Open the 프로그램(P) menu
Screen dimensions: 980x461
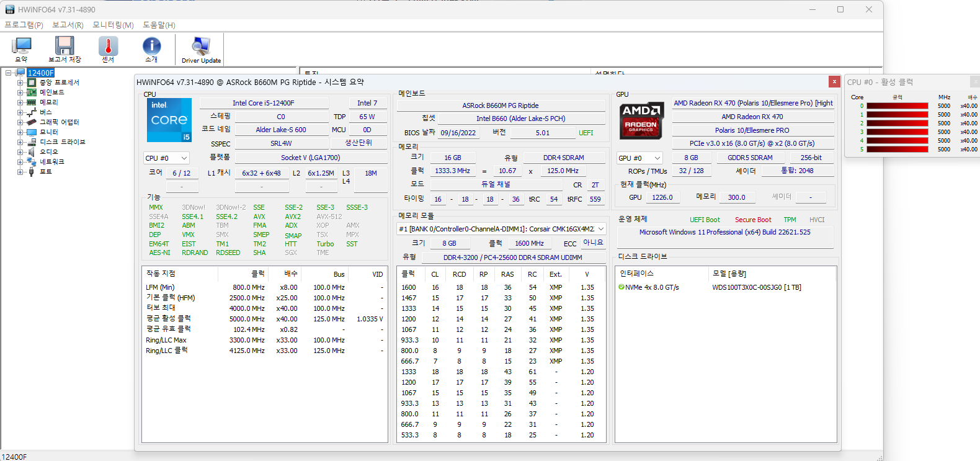point(24,25)
